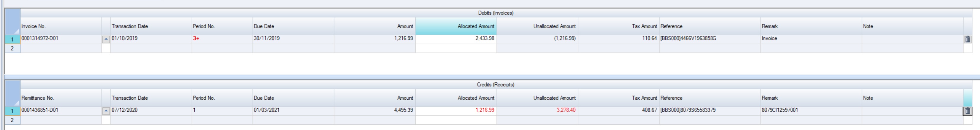The image size is (980, 130).
Task: Click Tax Amount header in Debits grid
Action: (x=618, y=26)
